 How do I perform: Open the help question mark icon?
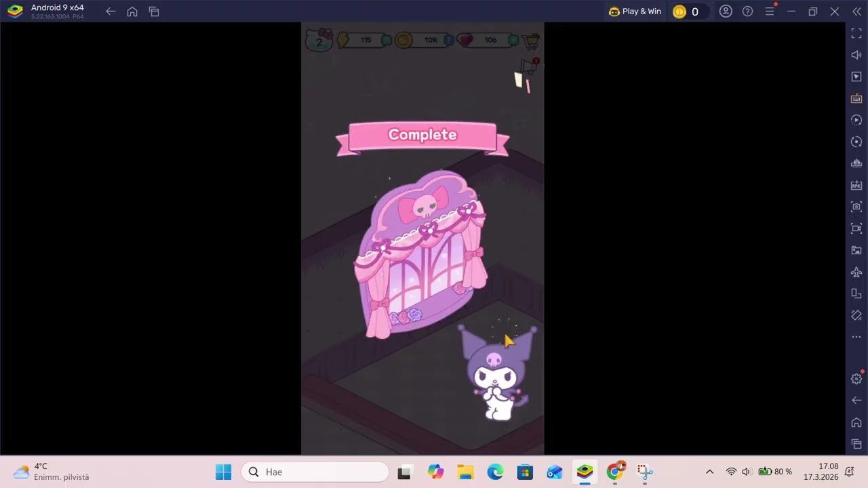pos(747,12)
